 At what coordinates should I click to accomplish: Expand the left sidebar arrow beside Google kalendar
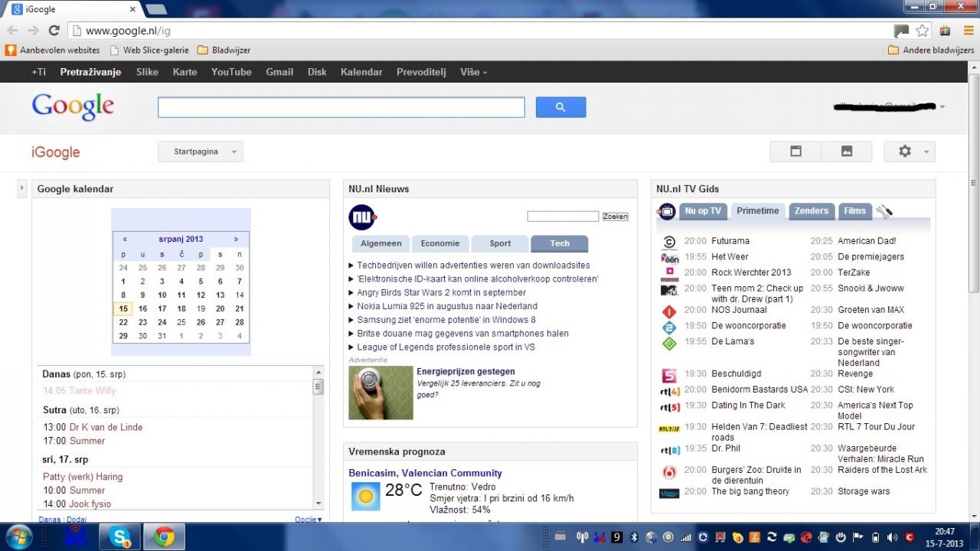click(21, 188)
